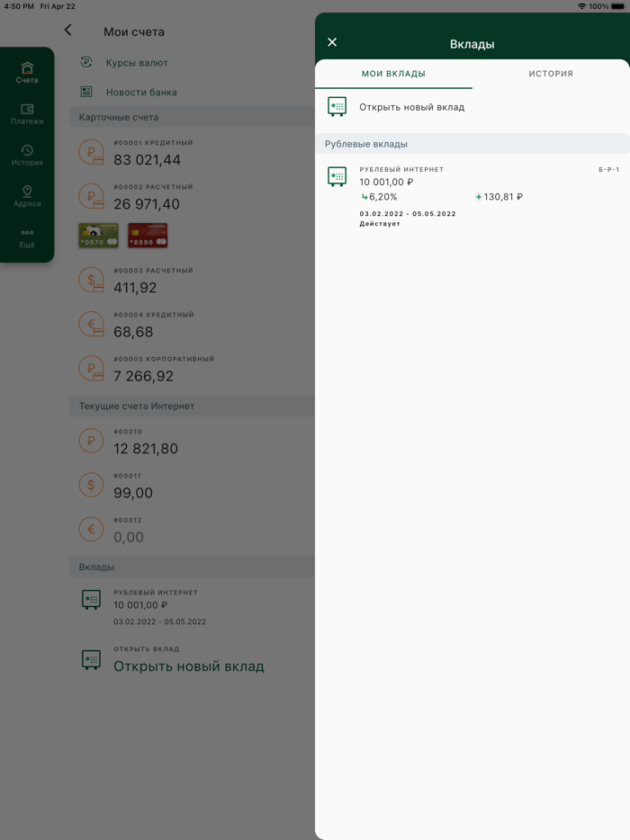Open the Курсы валют link
Image resolution: width=630 pixels, height=840 pixels.
pyautogui.click(x=137, y=63)
